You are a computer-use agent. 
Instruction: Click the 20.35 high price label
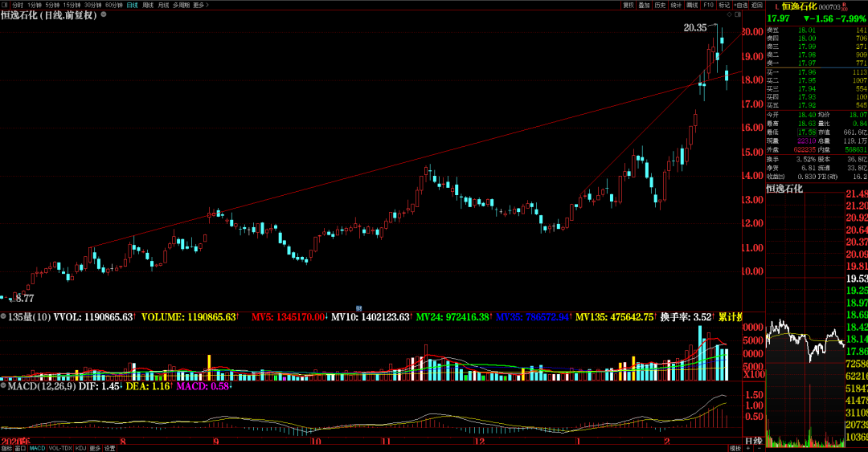694,27
